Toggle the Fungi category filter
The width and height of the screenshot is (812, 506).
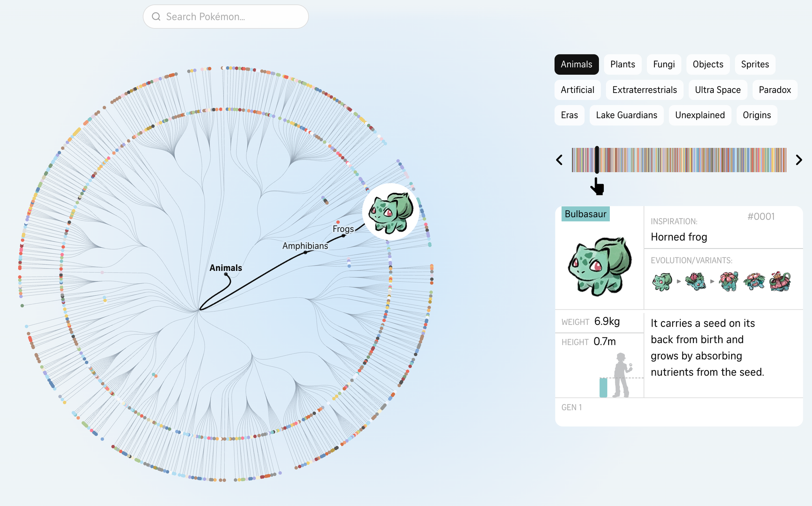click(664, 65)
